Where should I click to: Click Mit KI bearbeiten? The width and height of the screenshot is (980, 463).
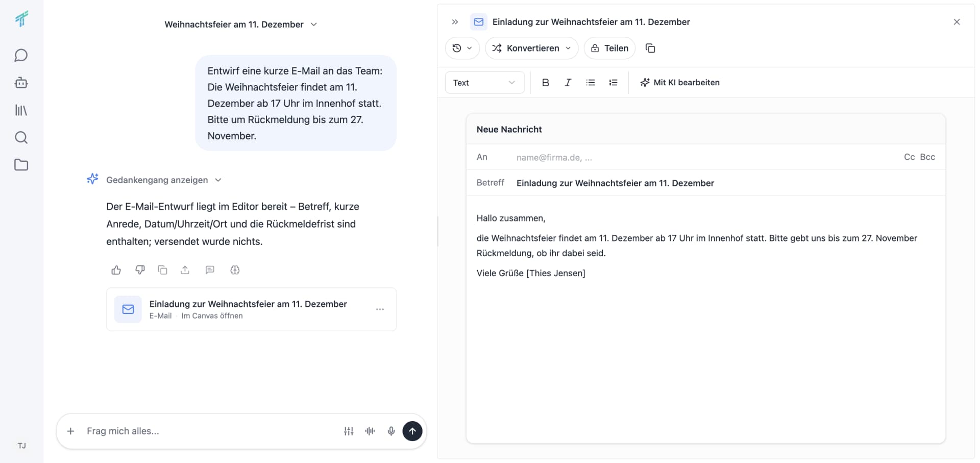pyautogui.click(x=680, y=83)
